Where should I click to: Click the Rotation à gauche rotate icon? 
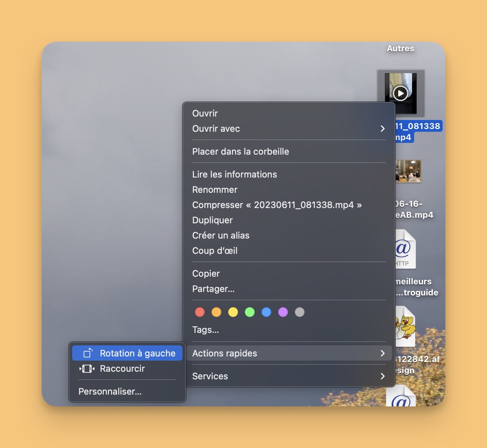point(88,353)
